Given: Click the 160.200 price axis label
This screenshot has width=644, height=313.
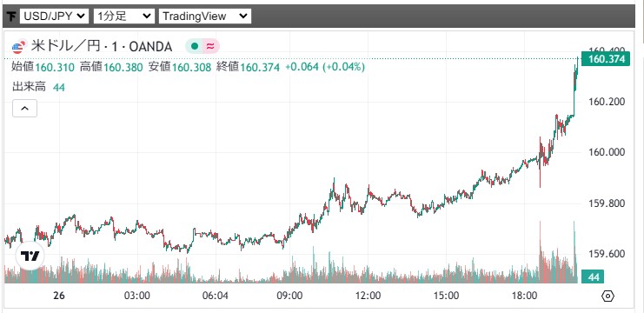Looking at the screenshot, I should pyautogui.click(x=606, y=102).
